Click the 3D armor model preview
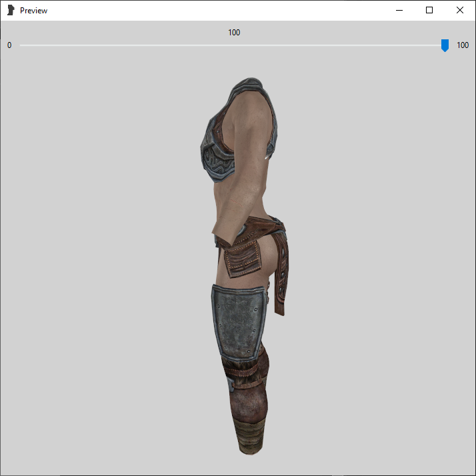The width and height of the screenshot is (476, 476). pos(245,266)
